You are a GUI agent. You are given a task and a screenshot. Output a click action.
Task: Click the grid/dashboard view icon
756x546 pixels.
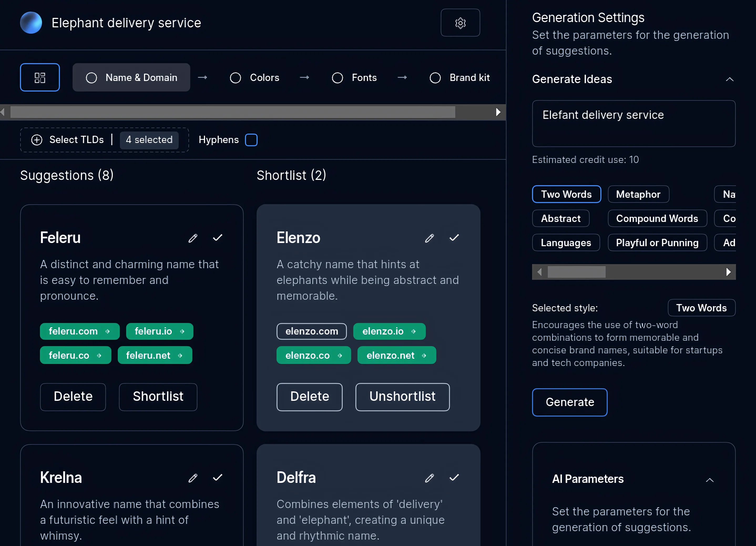(40, 77)
